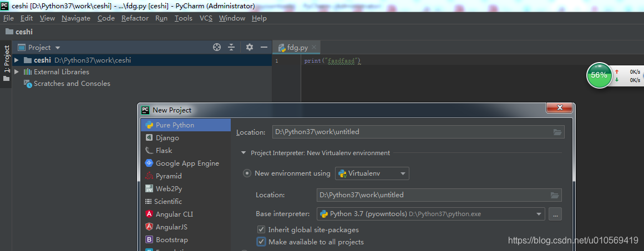The height and width of the screenshot is (251, 644).
Task: Select Flask project type
Action: [x=186, y=151]
